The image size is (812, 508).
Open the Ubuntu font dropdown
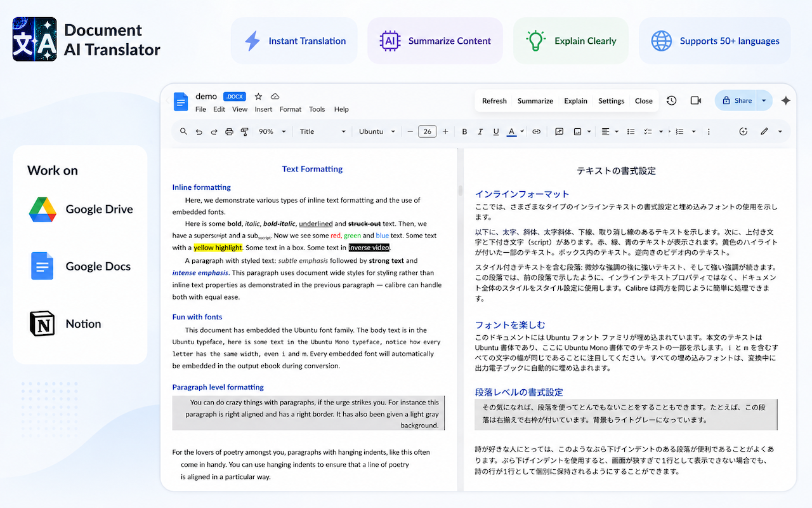pyautogui.click(x=377, y=131)
